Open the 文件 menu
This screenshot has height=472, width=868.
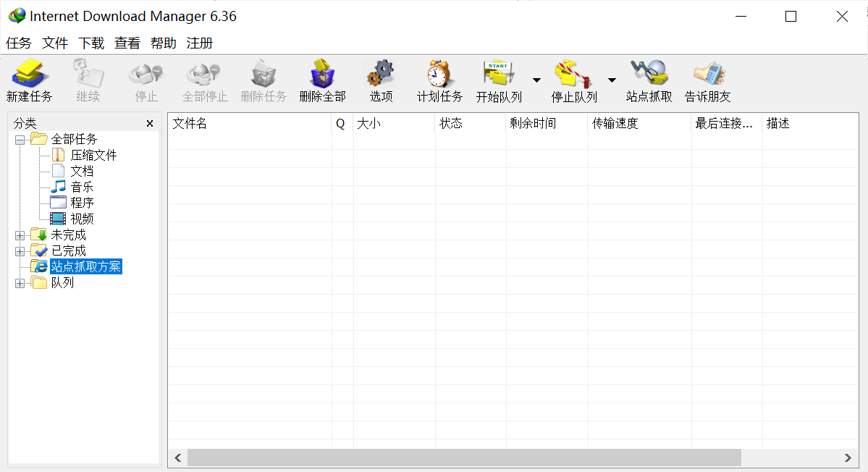pos(55,43)
